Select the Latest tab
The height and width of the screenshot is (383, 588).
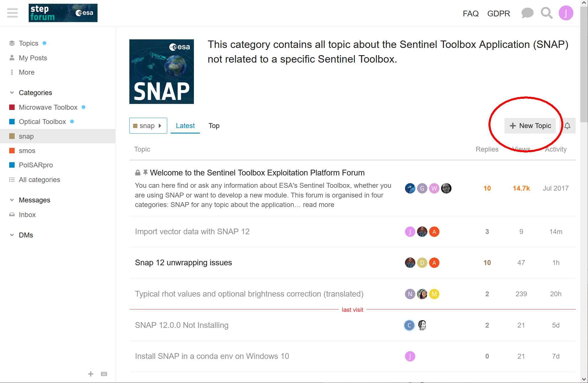(185, 126)
